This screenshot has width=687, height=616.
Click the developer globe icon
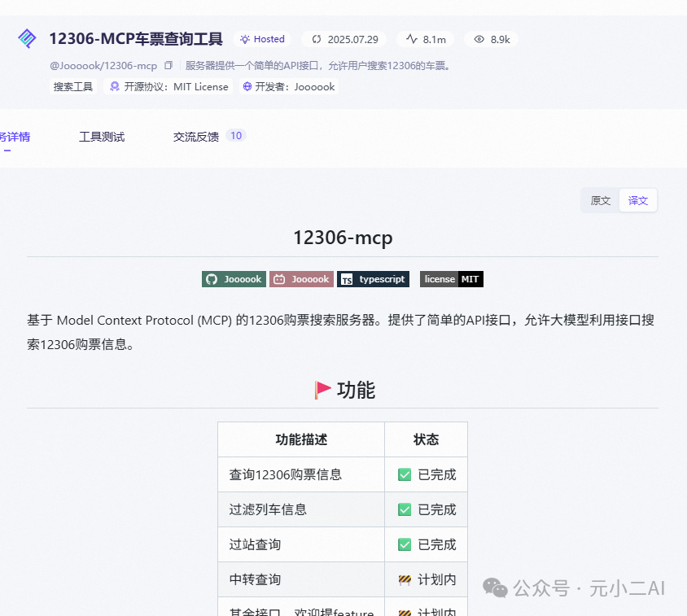pyautogui.click(x=247, y=86)
